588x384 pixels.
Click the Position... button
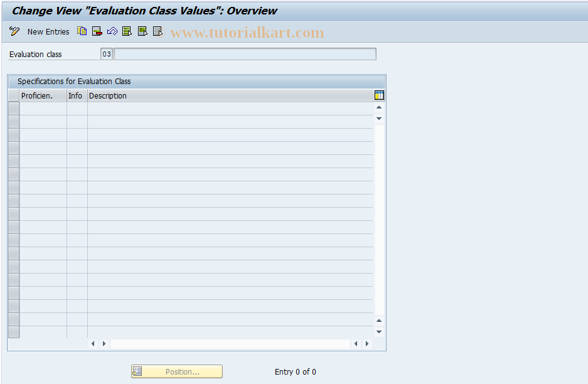177,371
